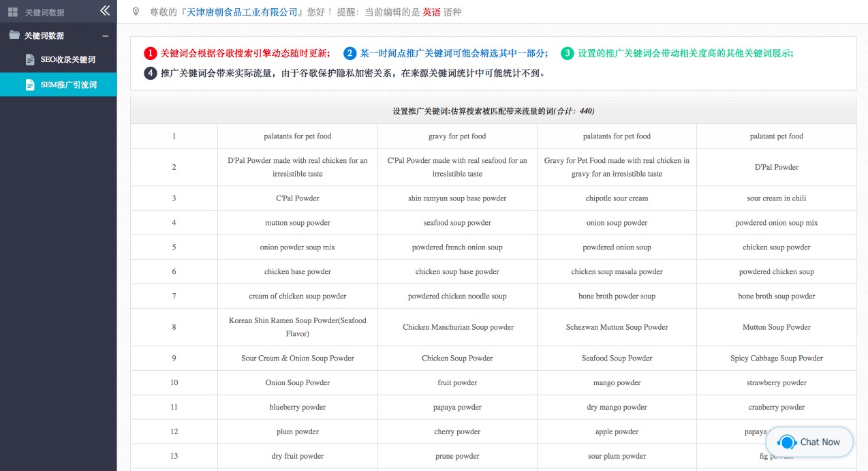Select 'Korean Shin Ramen Soup Powder' cell
Image resolution: width=868 pixels, height=471 pixels.
coord(298,327)
